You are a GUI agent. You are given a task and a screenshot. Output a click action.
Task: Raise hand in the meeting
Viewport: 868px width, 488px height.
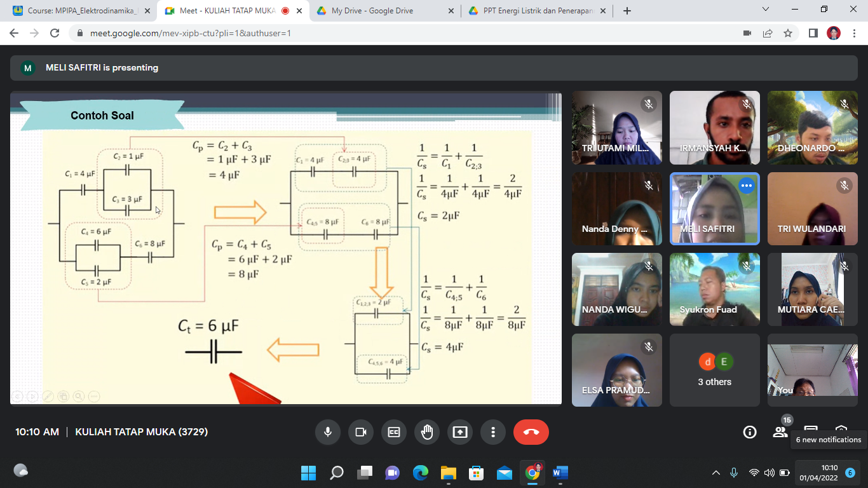427,432
